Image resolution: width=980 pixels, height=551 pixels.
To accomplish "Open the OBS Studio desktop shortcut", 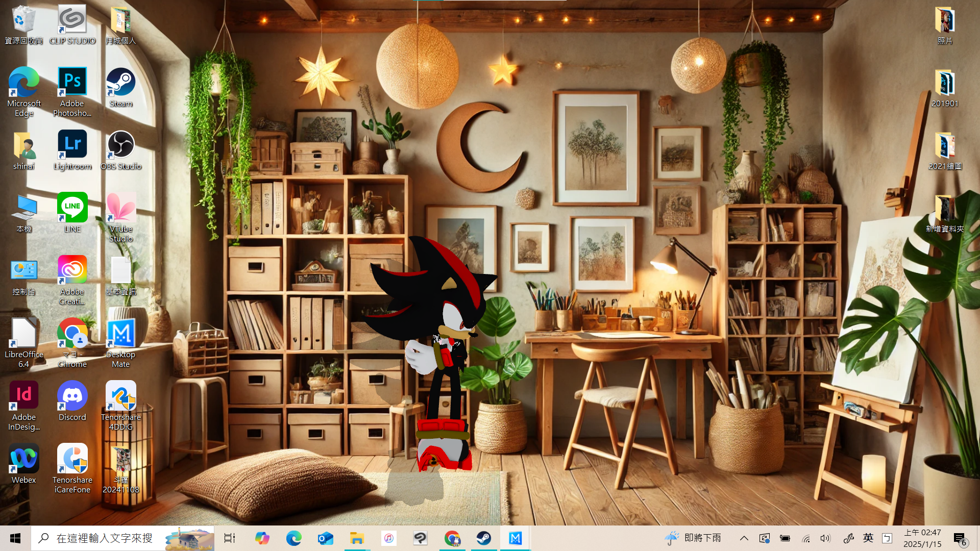I will (x=121, y=150).
